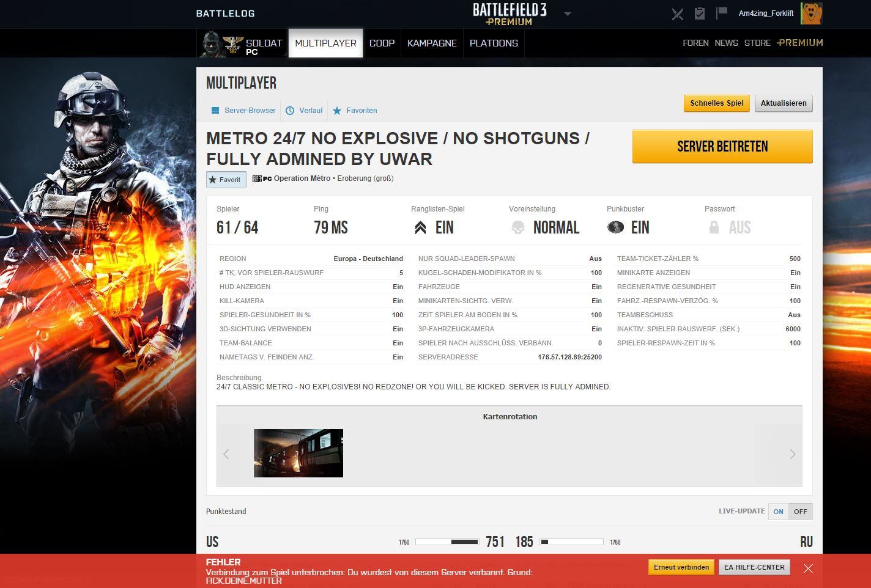Click the RU team score 185
The image size is (871, 588).
click(524, 542)
